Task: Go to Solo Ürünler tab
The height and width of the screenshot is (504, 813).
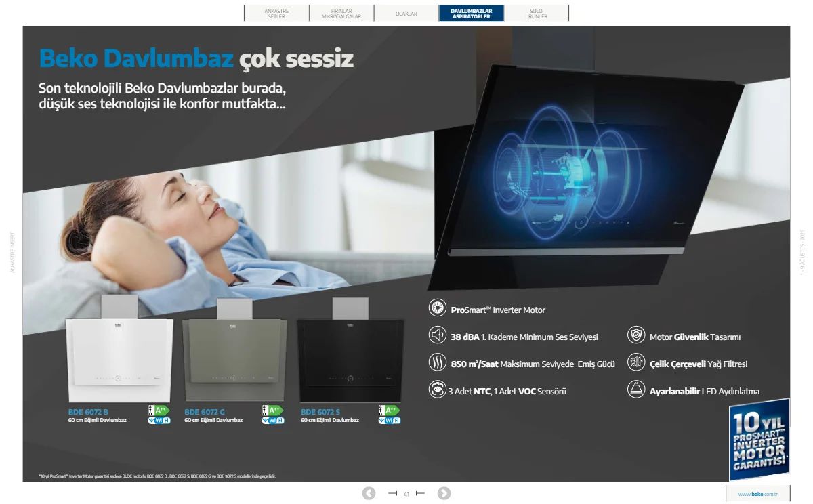Action: tap(536, 14)
